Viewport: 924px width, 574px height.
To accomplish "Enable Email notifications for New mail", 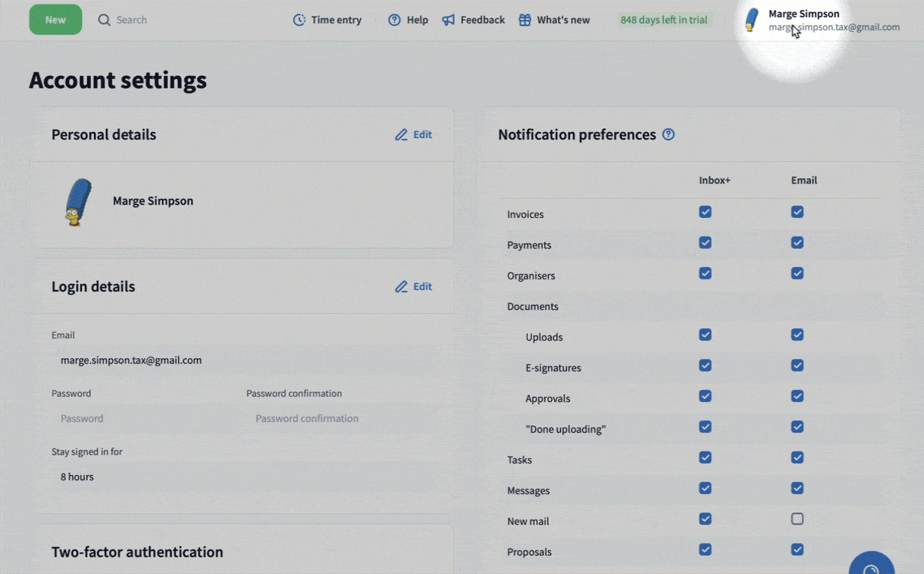I will pyautogui.click(x=797, y=520).
